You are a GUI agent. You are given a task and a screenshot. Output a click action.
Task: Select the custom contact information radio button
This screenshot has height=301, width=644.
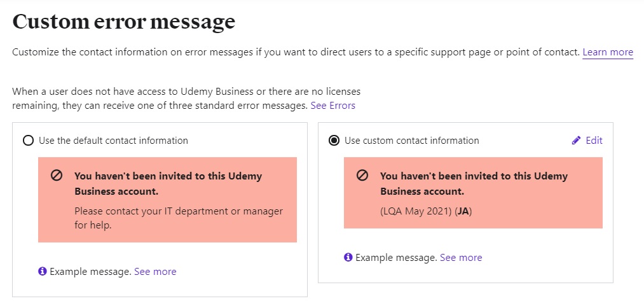pyautogui.click(x=334, y=141)
